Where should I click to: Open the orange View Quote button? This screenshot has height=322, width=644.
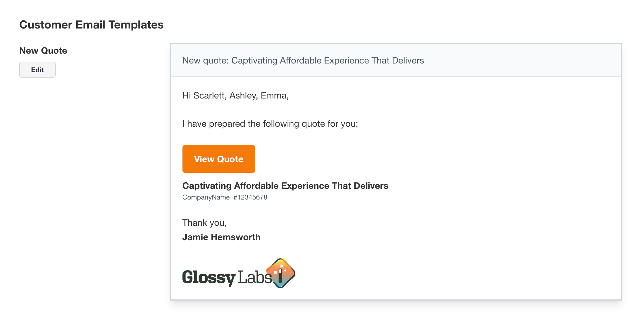[x=219, y=159]
